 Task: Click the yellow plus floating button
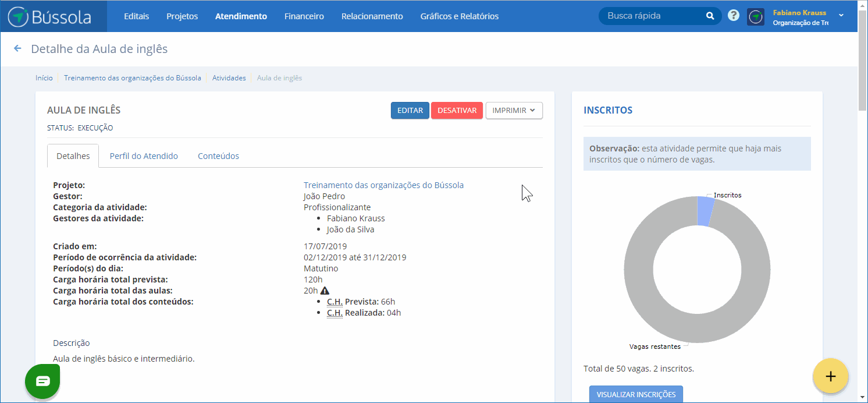pos(830,376)
